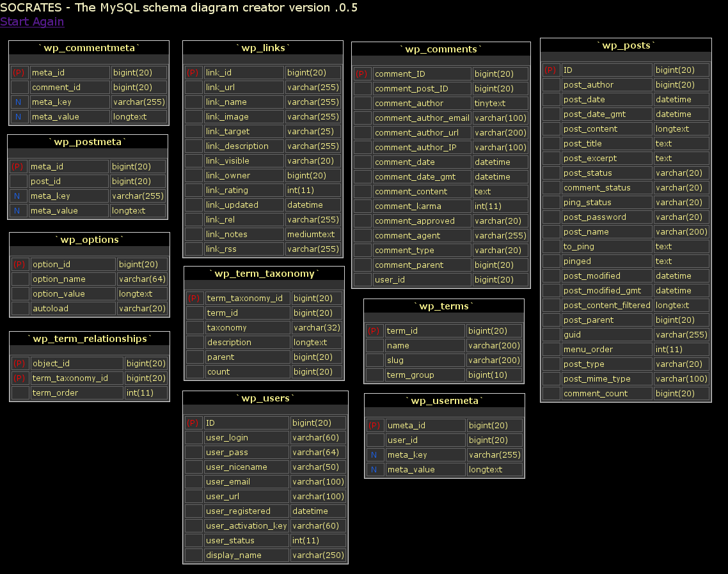Click primary key marker beside term_id in wp_terms

[x=374, y=331]
